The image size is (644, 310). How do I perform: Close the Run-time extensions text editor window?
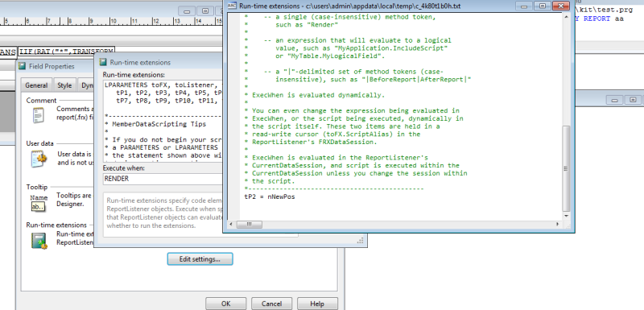coord(560,6)
